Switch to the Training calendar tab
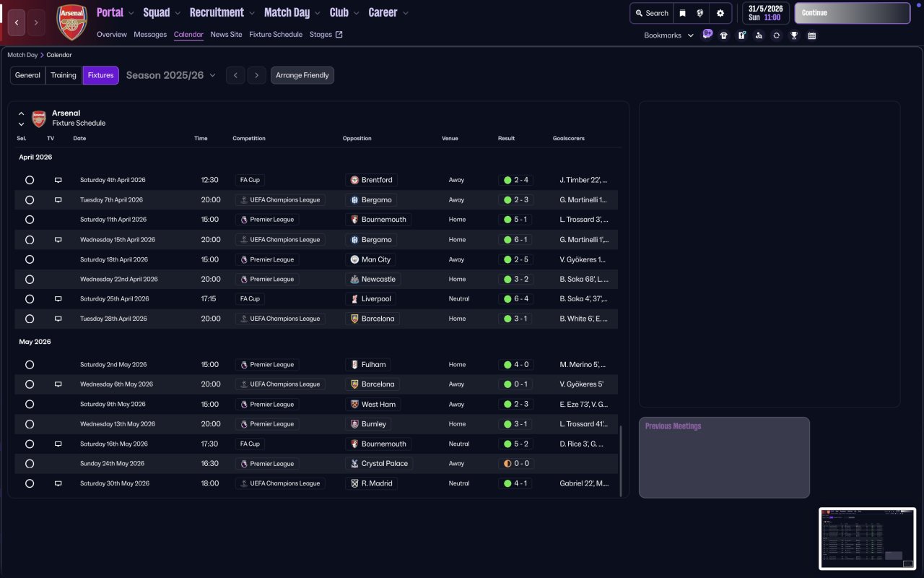Viewport: 924px width, 578px height. click(x=64, y=75)
